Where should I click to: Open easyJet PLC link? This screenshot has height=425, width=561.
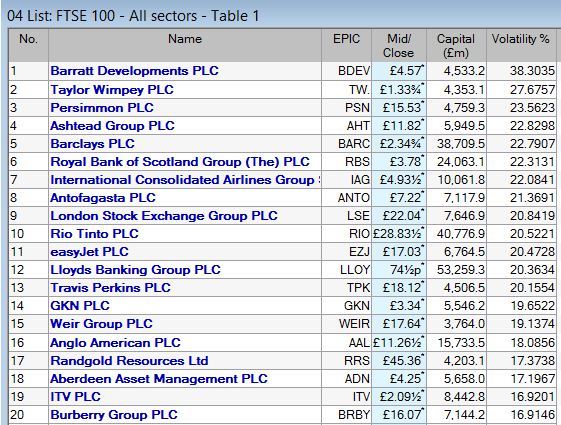pos(89,251)
